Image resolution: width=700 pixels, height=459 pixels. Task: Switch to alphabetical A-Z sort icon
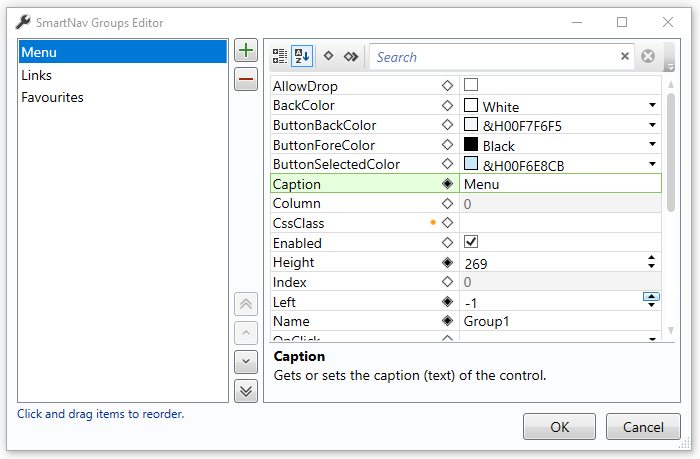[x=302, y=56]
